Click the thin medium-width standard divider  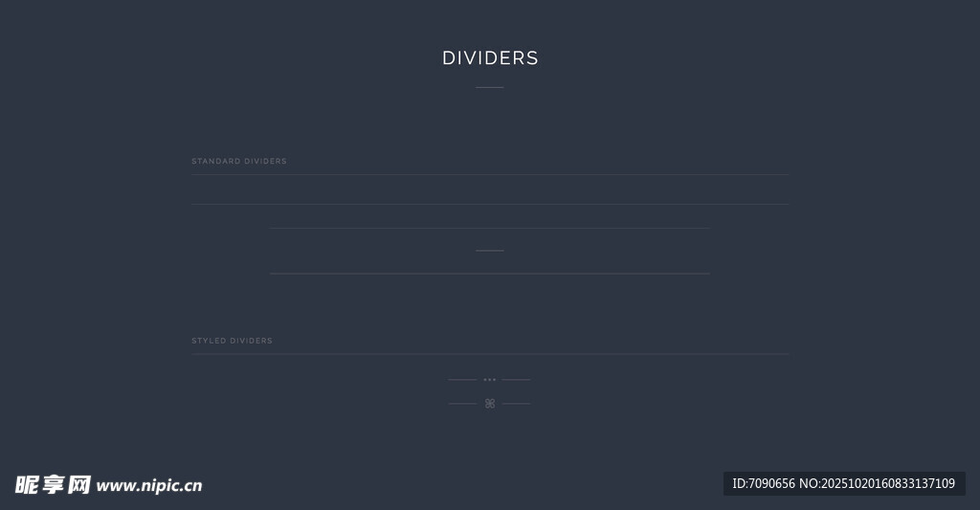click(x=490, y=229)
